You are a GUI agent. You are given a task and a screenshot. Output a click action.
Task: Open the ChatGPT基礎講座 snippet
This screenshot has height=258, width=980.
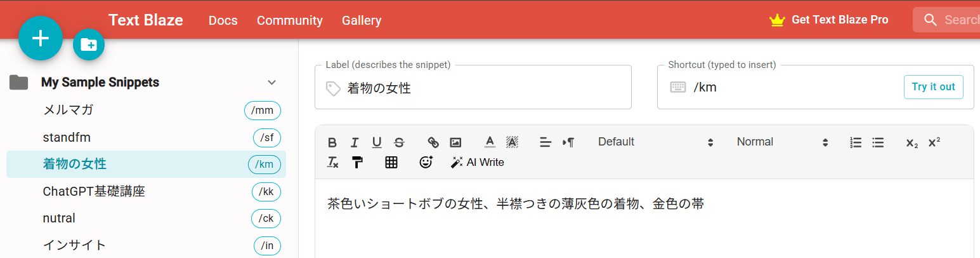tap(94, 191)
